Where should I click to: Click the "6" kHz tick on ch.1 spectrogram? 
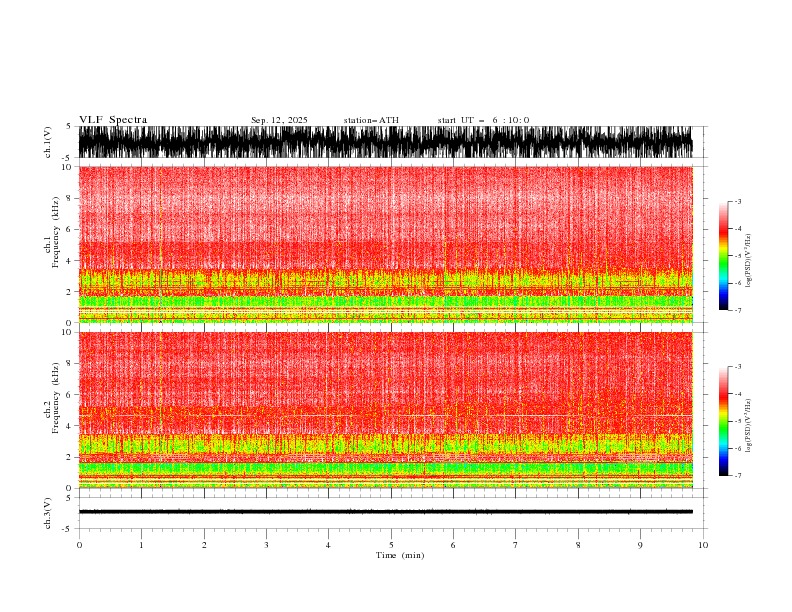(69, 229)
